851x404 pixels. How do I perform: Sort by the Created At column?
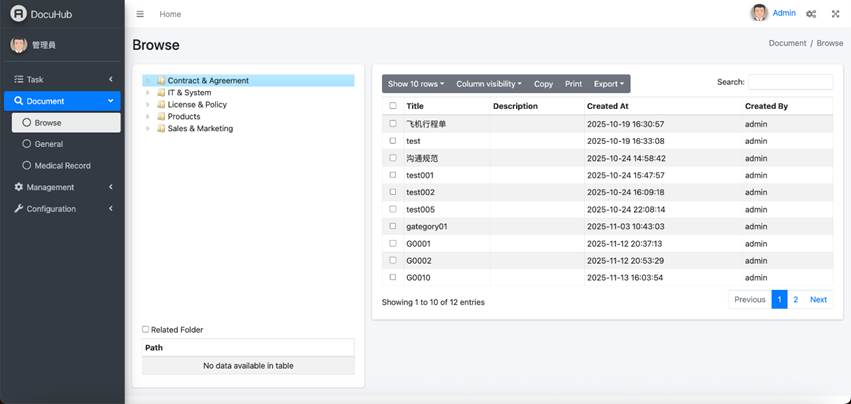click(x=663, y=106)
